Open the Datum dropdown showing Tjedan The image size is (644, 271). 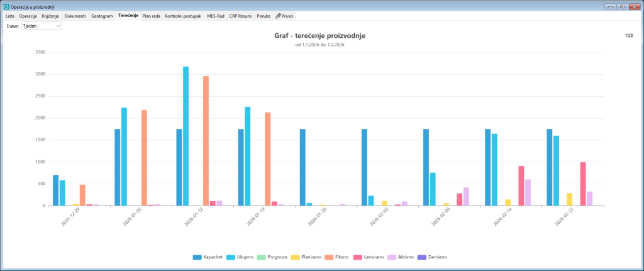tap(41, 26)
